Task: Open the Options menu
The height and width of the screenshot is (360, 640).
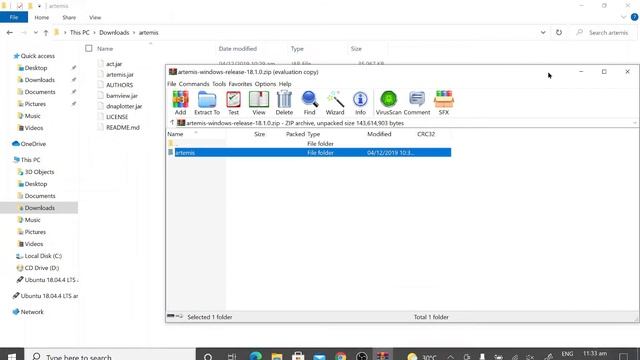Action: click(265, 84)
